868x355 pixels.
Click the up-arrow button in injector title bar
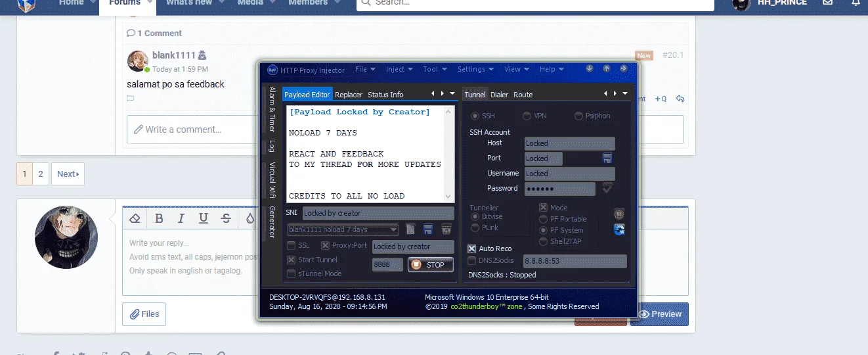point(607,68)
